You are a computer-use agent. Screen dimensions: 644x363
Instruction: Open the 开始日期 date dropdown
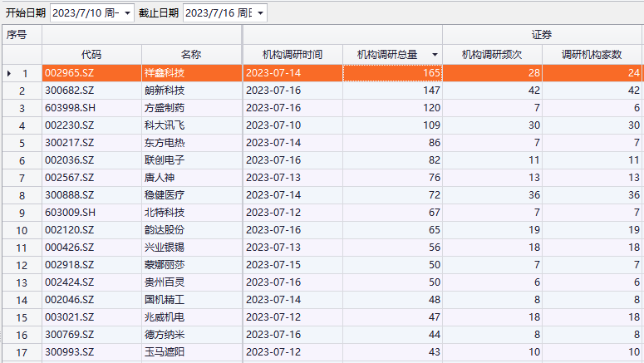[x=127, y=13]
